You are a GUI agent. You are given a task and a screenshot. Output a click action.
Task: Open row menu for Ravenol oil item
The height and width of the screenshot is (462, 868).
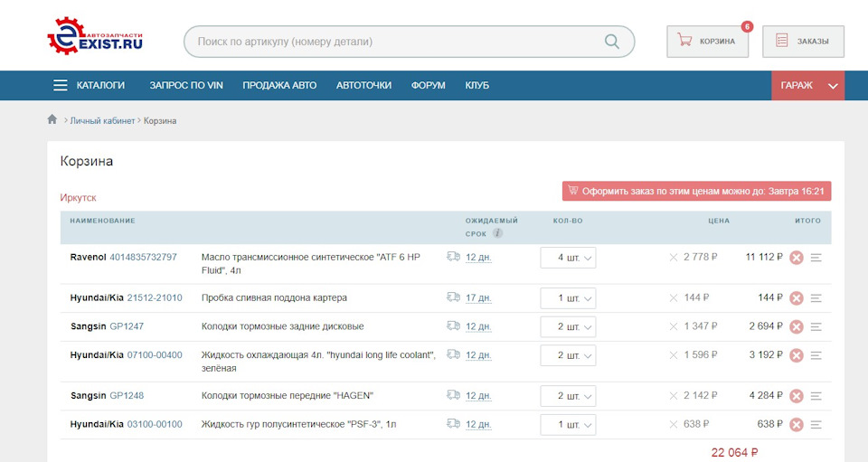[816, 258]
